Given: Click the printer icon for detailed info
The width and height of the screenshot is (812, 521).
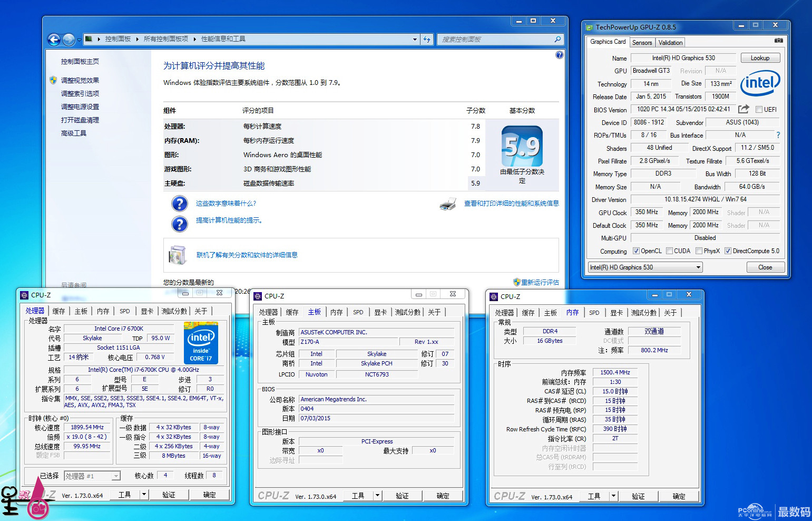Looking at the screenshot, I should point(448,204).
